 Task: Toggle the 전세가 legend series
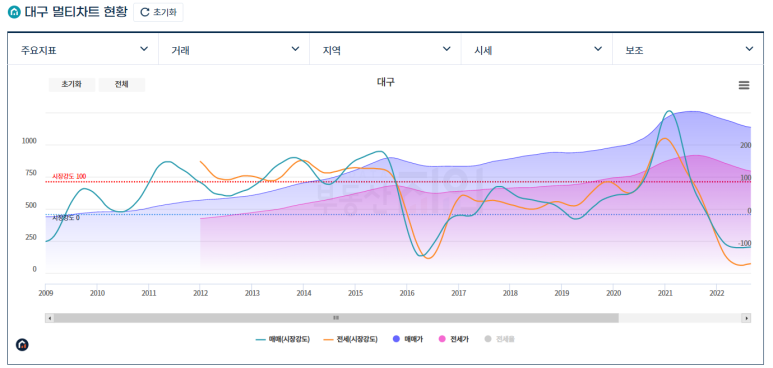click(454, 339)
